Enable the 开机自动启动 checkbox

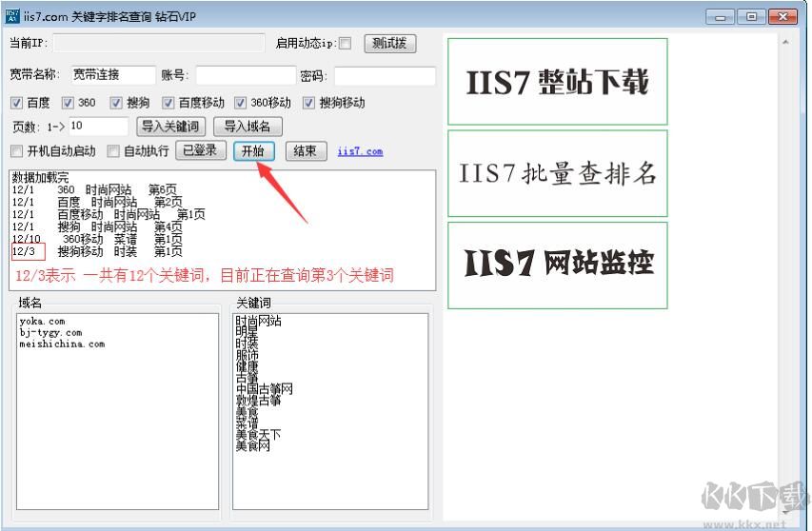tap(16, 151)
